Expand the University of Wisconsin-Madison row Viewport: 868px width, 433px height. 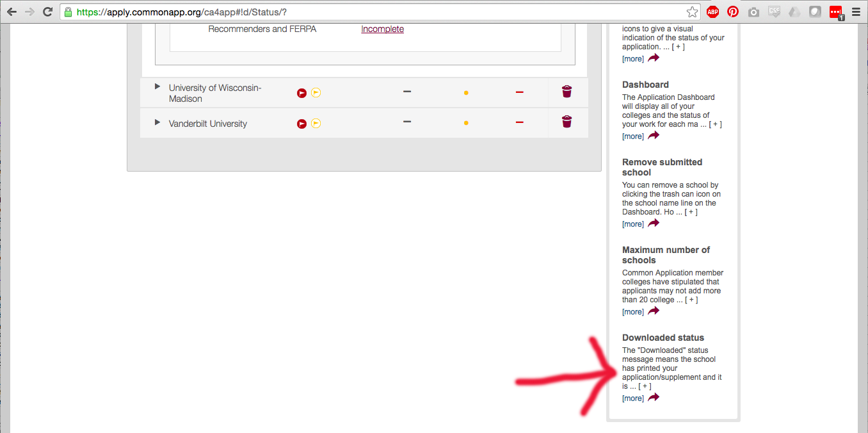point(157,86)
